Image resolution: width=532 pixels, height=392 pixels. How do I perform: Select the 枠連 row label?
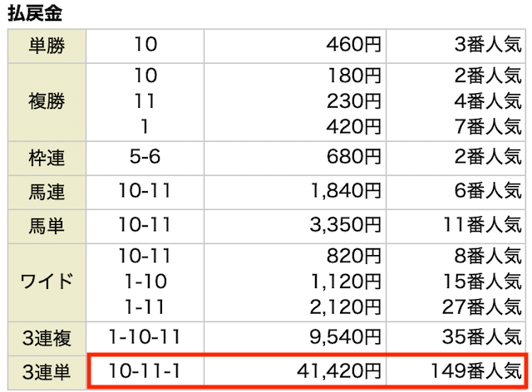point(47,158)
